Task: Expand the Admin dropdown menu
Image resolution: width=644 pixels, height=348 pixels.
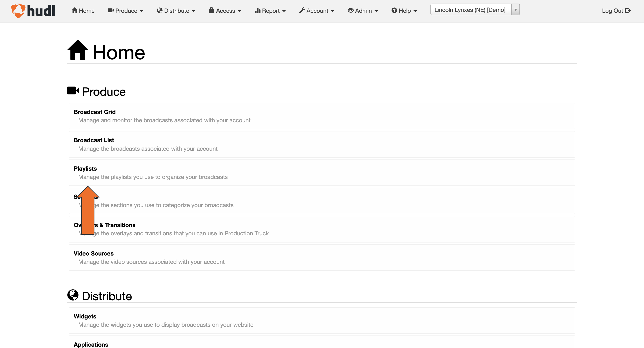Action: (x=363, y=11)
